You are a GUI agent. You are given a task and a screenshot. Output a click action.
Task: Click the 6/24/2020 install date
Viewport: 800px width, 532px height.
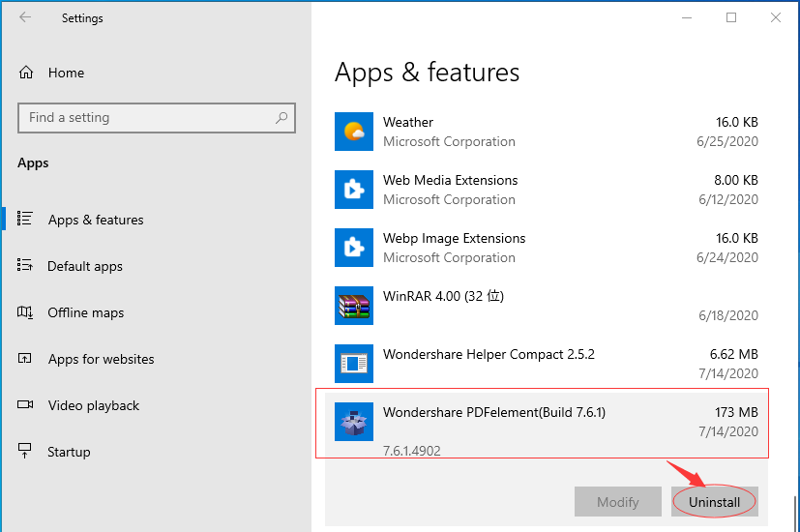click(x=727, y=257)
